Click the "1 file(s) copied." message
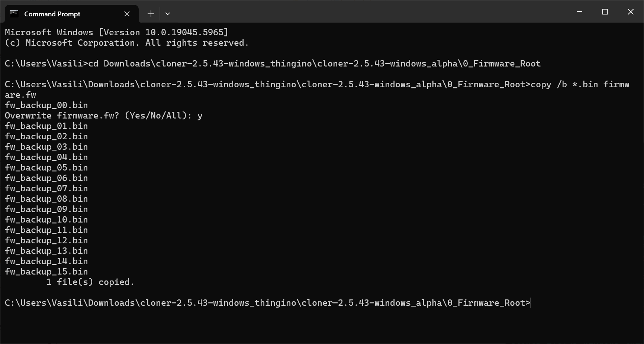The height and width of the screenshot is (344, 644). [x=90, y=282]
